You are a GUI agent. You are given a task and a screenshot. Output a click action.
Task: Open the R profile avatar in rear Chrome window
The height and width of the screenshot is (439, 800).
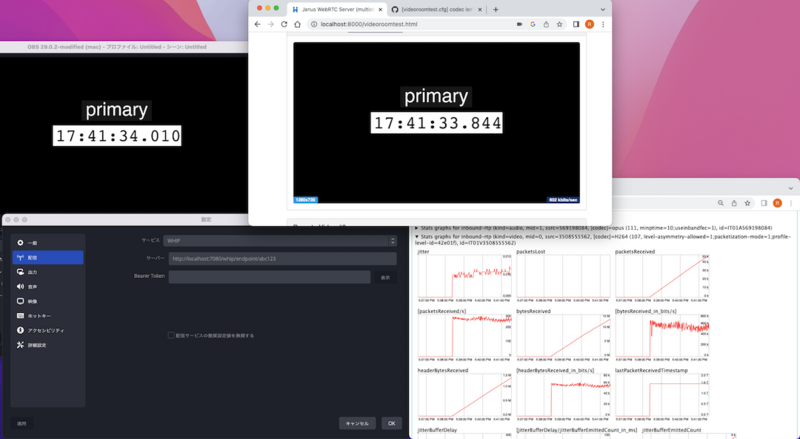click(x=777, y=203)
